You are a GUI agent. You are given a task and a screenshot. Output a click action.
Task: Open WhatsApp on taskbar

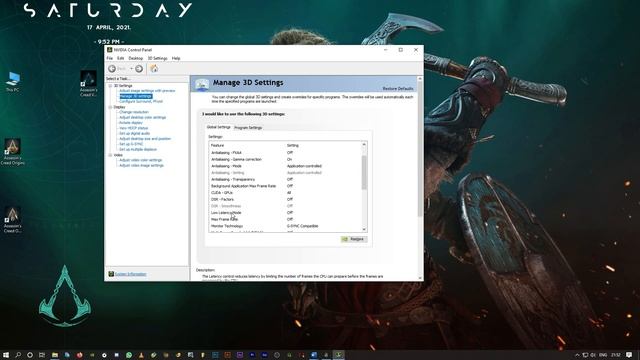coord(129,355)
